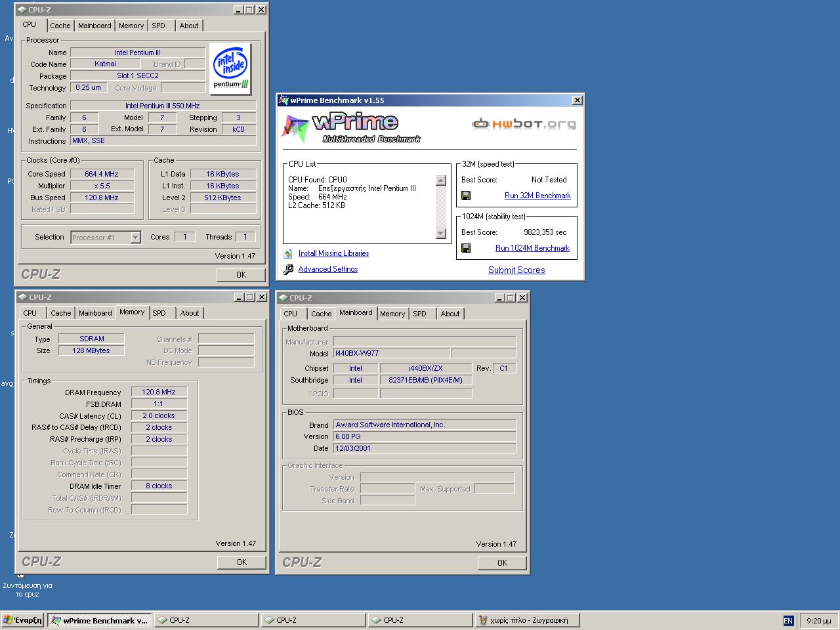
Task: Click the Revision value kC0
Action: point(238,129)
